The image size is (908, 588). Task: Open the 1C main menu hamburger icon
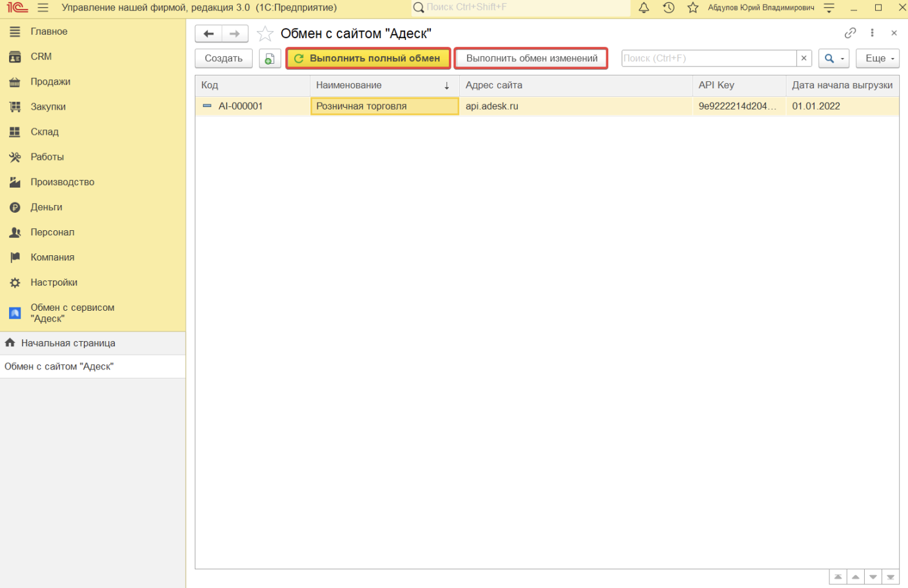click(x=43, y=8)
